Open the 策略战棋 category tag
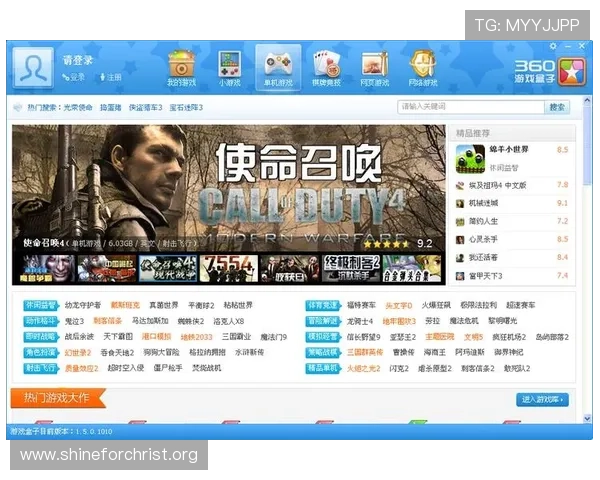Image resolution: width=600 pixels, height=480 pixels. pyautogui.click(x=323, y=353)
